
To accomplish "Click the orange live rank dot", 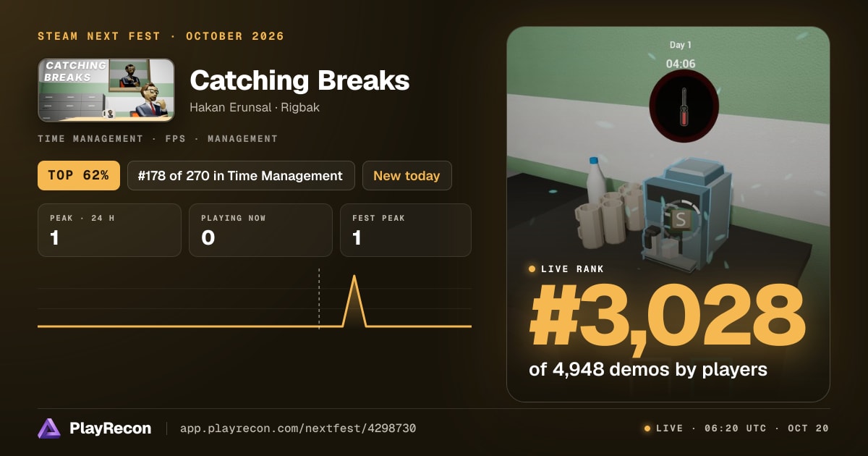I will click(532, 269).
